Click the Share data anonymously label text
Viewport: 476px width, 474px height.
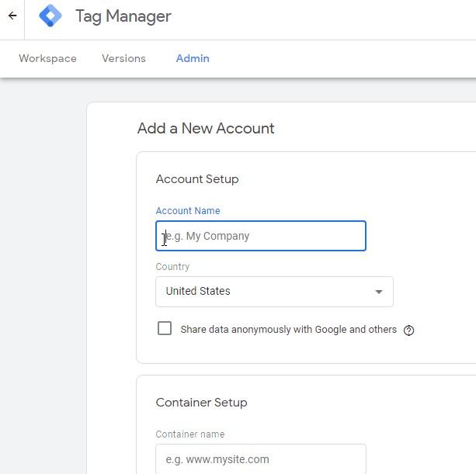click(x=288, y=330)
